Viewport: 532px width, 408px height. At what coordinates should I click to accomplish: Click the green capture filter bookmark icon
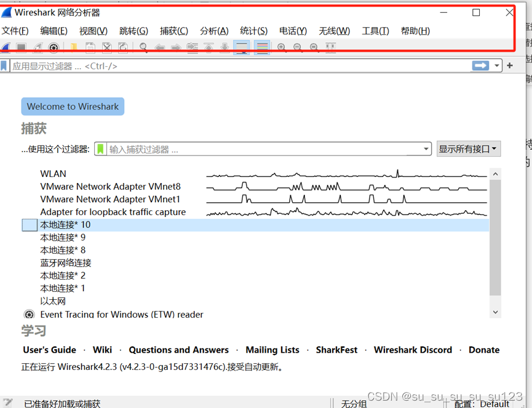(100, 149)
